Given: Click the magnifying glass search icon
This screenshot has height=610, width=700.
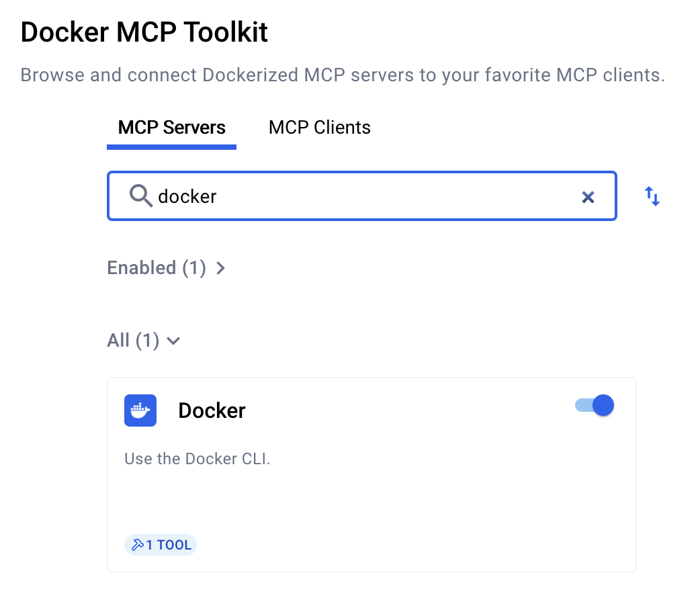Looking at the screenshot, I should [140, 195].
